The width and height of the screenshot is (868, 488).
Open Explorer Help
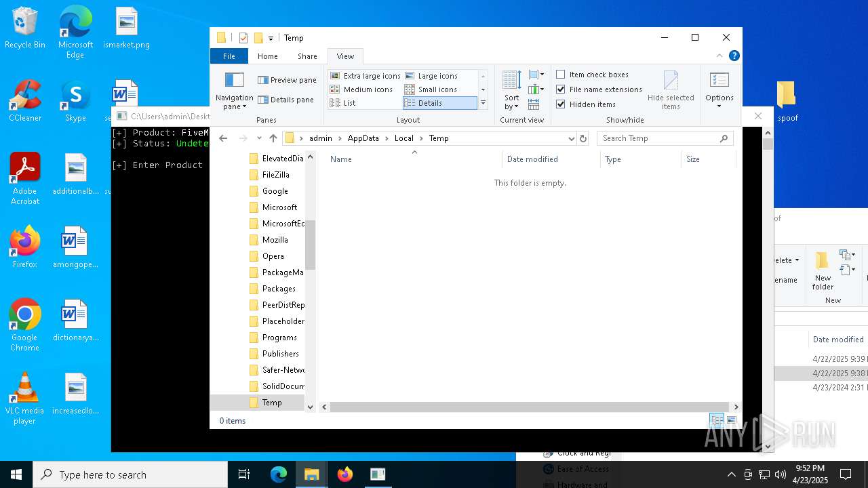(734, 56)
